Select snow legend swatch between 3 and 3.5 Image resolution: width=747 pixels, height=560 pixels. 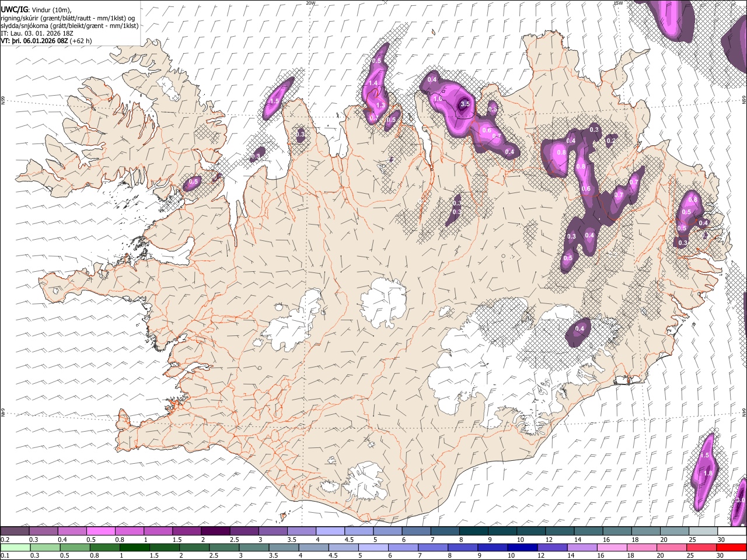(x=273, y=531)
